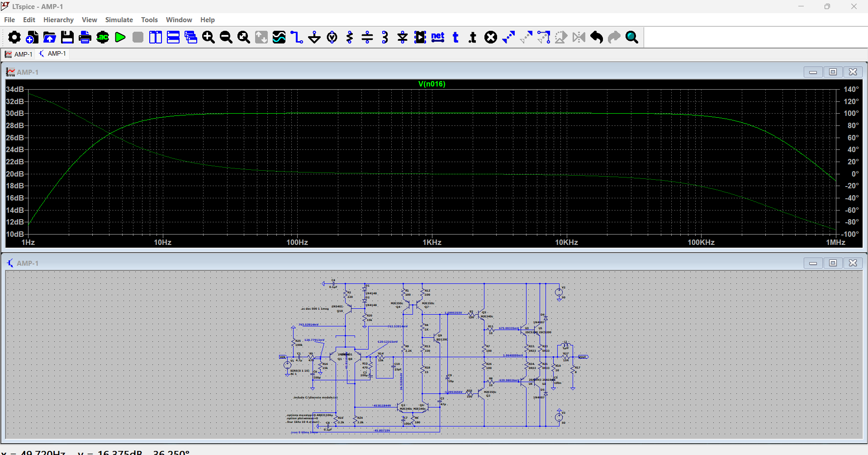Viewport: 868px width, 455px height.
Task: Click the greyed-out Mirror icon
Action: (x=579, y=37)
